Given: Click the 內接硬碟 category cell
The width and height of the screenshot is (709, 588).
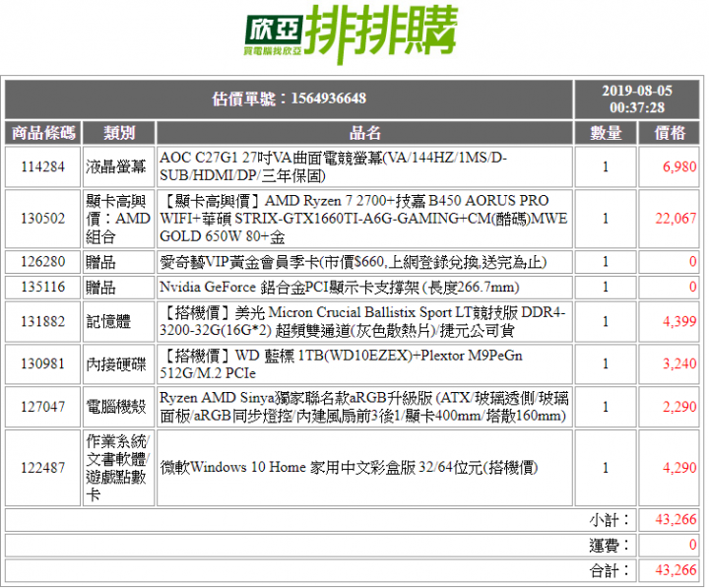Looking at the screenshot, I should [116, 364].
